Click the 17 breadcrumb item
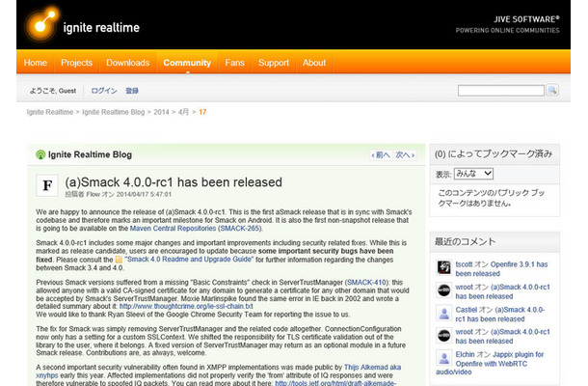The image size is (588, 386). pos(202,112)
